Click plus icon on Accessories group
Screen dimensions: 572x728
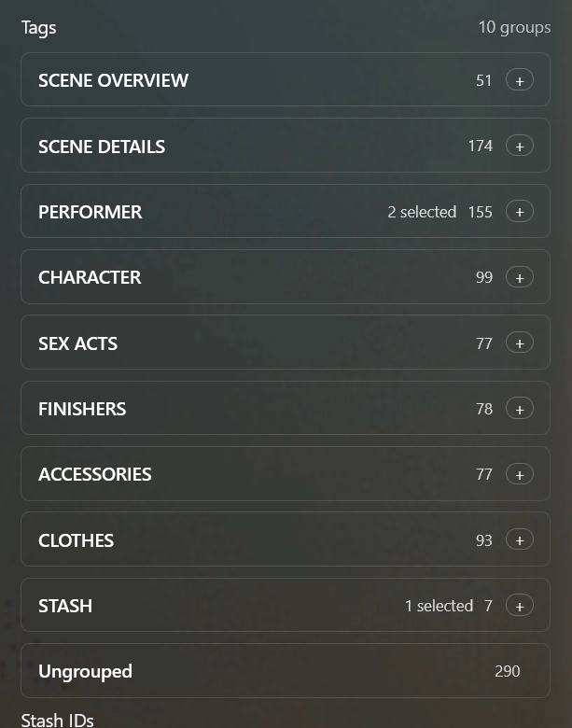tap(520, 474)
